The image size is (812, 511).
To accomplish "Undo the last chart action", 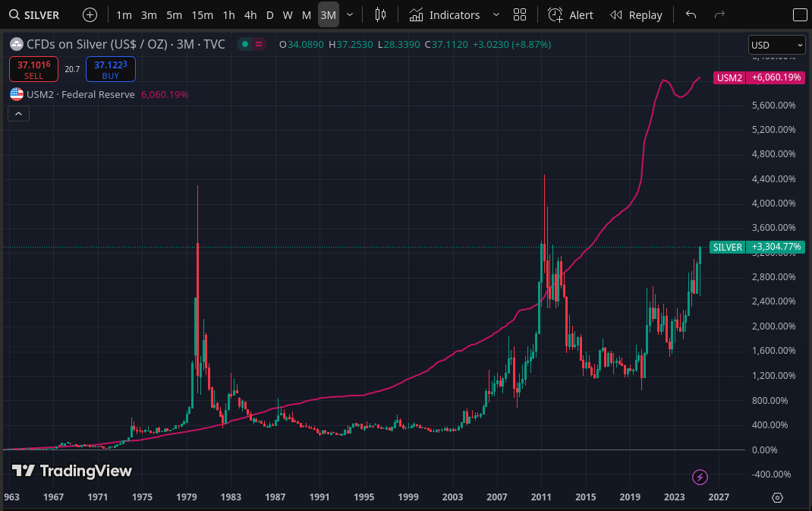I will (691, 15).
